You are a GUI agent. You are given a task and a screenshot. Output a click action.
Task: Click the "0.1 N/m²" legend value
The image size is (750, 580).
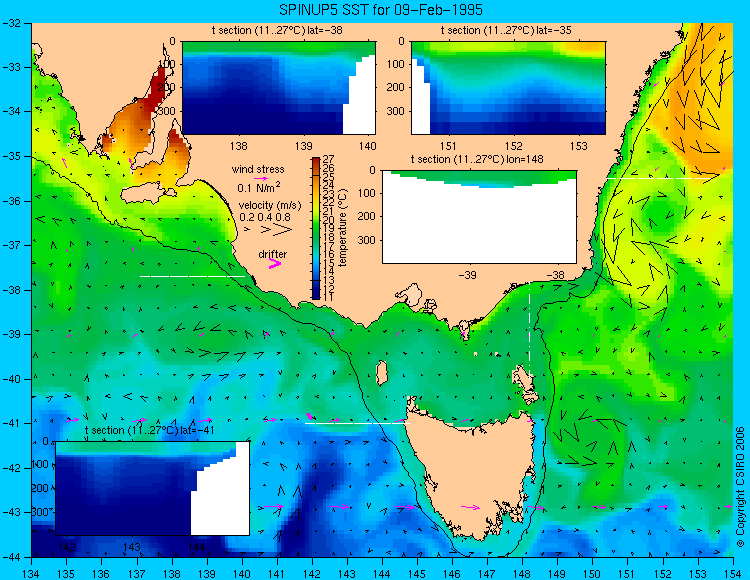pyautogui.click(x=259, y=187)
